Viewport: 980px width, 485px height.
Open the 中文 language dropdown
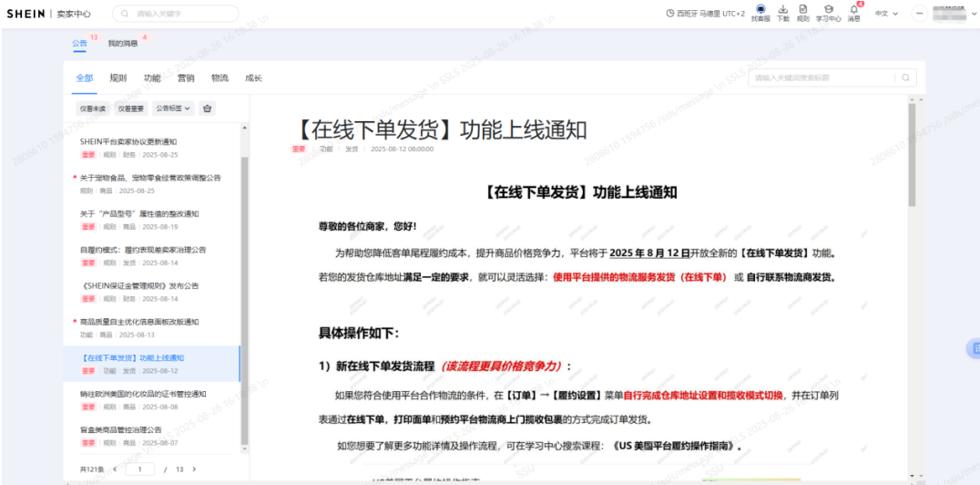pyautogui.click(x=886, y=14)
